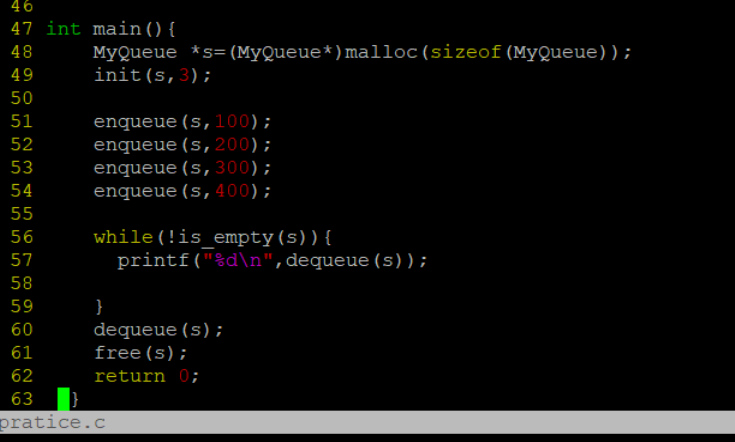Click the red number 3 in init call
The height and width of the screenshot is (442, 735).
(184, 75)
